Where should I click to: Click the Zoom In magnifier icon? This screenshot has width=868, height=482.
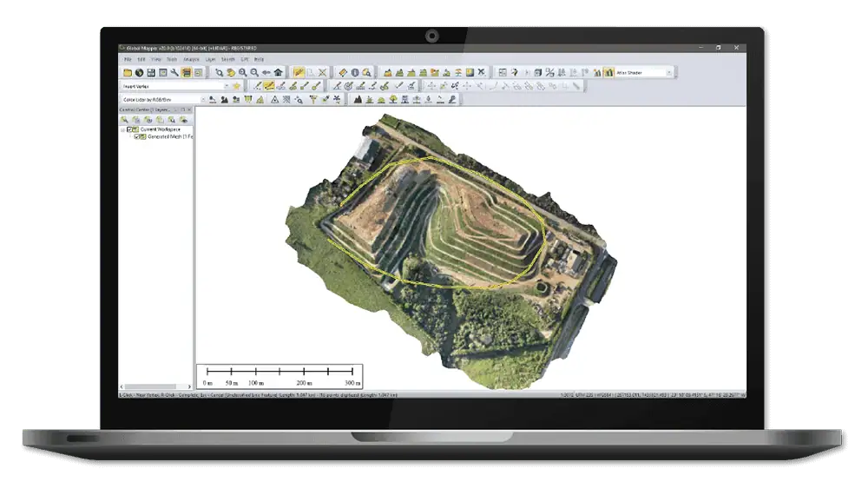(242, 73)
